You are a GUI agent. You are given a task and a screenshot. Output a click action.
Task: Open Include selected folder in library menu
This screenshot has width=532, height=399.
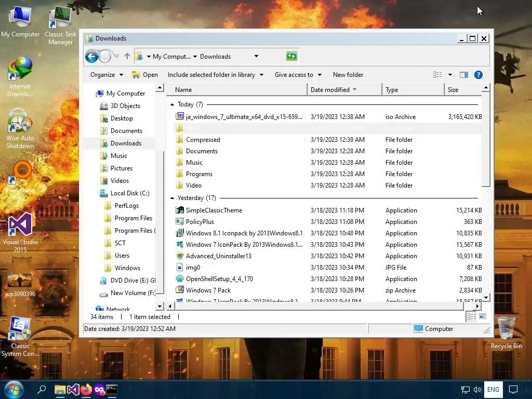click(x=216, y=75)
